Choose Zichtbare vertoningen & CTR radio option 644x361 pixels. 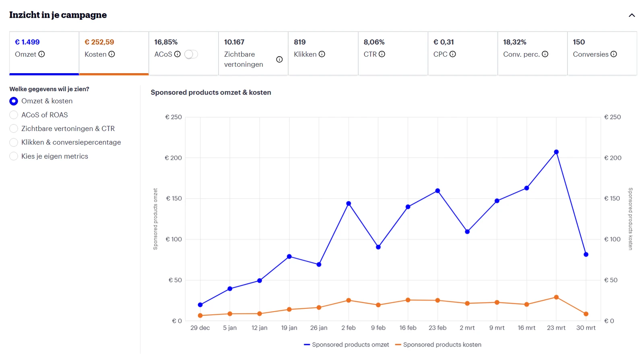[x=14, y=129]
